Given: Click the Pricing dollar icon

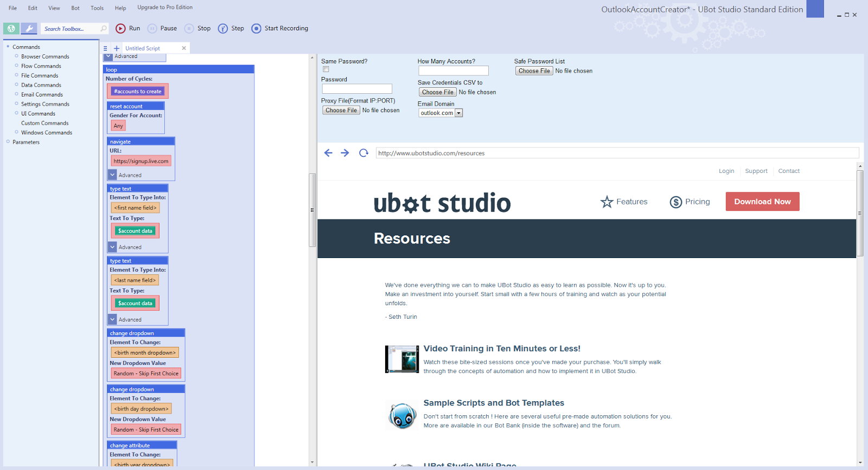Looking at the screenshot, I should pos(675,202).
